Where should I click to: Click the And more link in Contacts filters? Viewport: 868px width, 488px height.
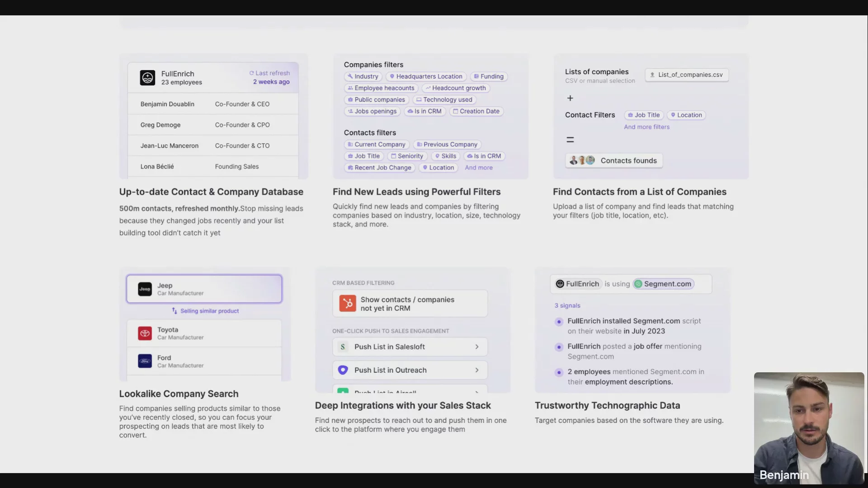coord(479,168)
